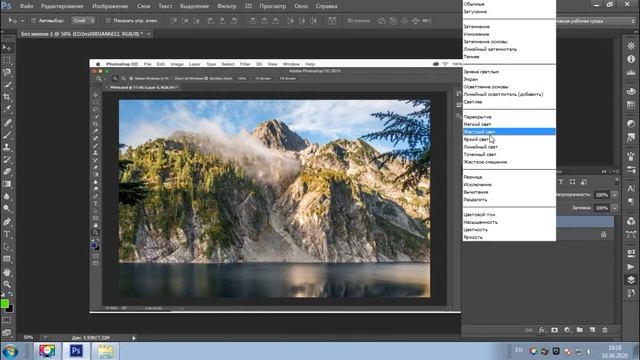This screenshot has height=360, width=640.
Task: Open the Редактирование menu
Action: click(x=62, y=6)
